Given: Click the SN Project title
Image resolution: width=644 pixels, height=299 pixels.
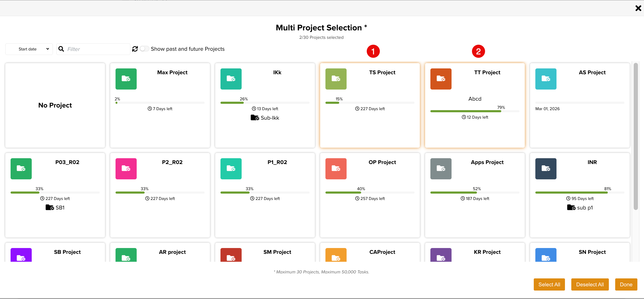Looking at the screenshot, I should [x=592, y=252].
